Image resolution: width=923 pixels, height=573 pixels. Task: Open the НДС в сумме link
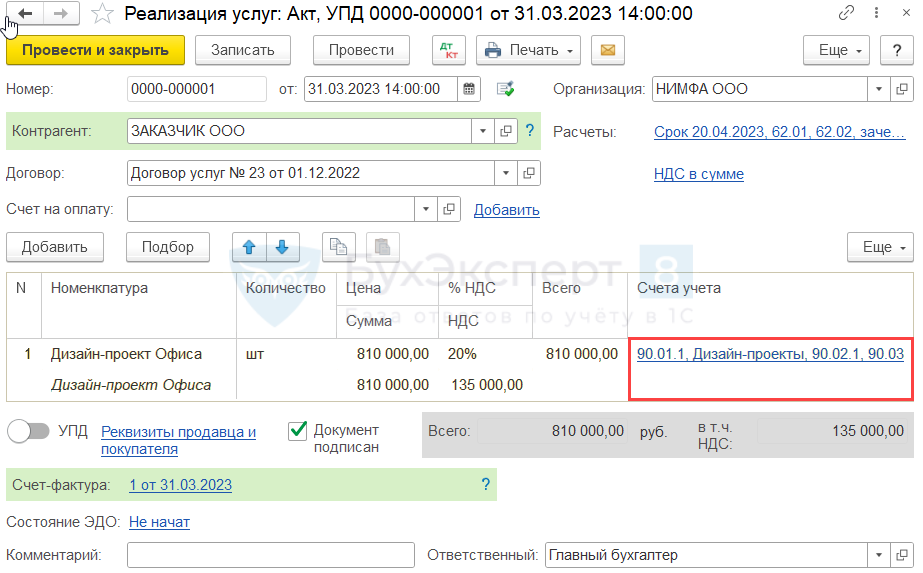(x=698, y=174)
